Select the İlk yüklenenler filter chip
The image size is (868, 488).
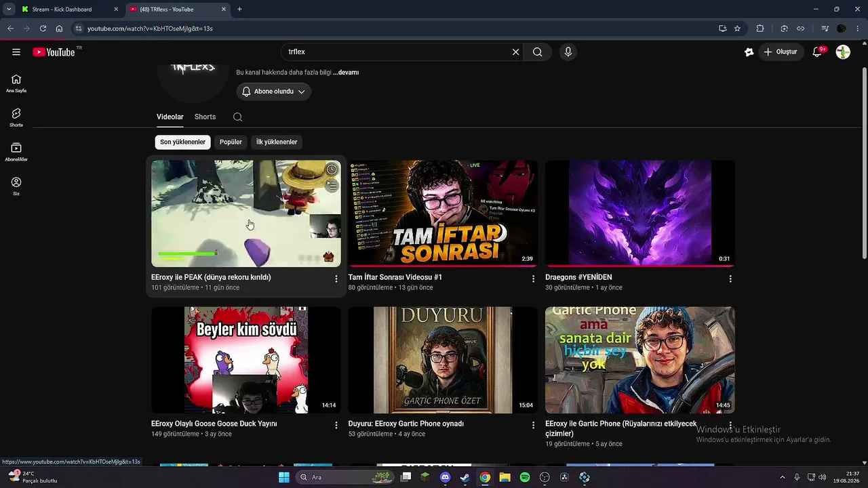tap(277, 142)
